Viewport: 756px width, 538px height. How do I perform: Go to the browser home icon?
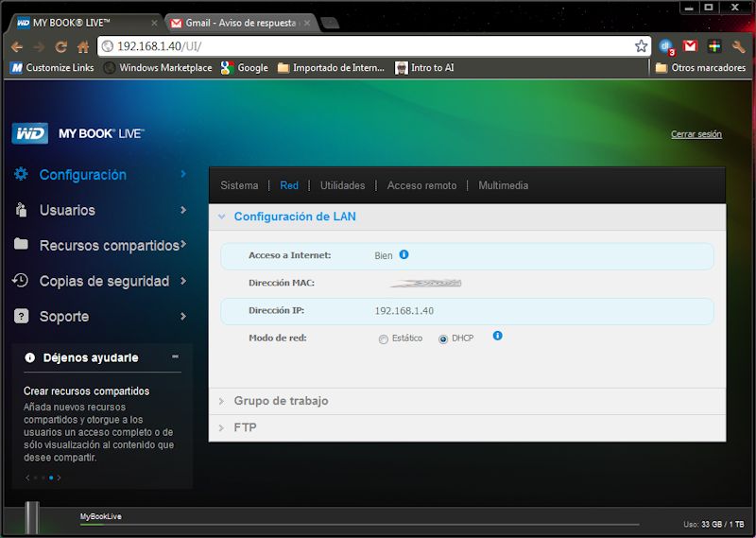click(83, 47)
